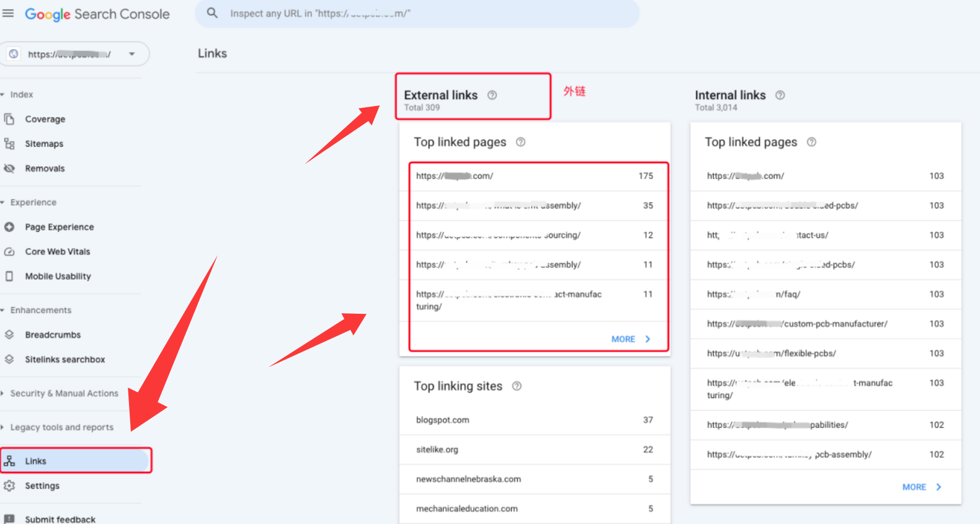Click the Removals icon in sidebar
The height and width of the screenshot is (524, 980).
point(9,168)
